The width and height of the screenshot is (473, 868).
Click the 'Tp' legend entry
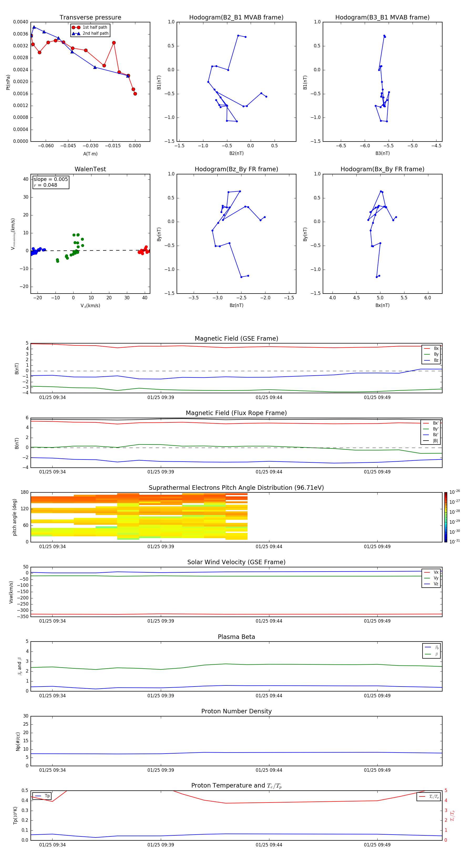pyautogui.click(x=42, y=796)
